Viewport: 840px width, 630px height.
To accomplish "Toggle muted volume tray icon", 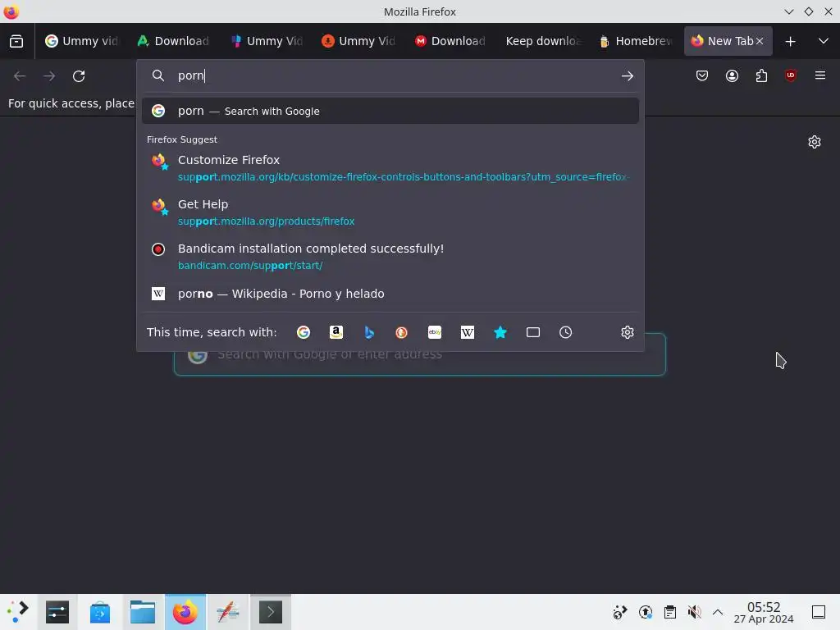I will point(694,612).
